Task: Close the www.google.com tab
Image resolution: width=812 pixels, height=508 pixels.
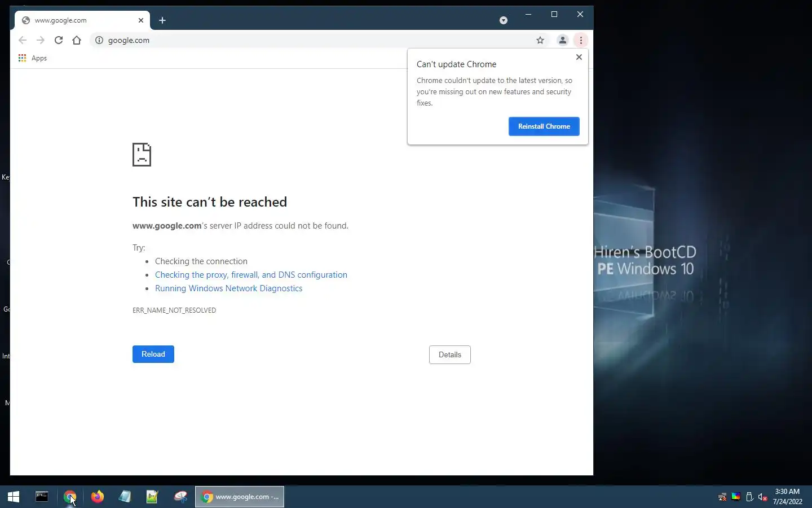Action: (141, 20)
